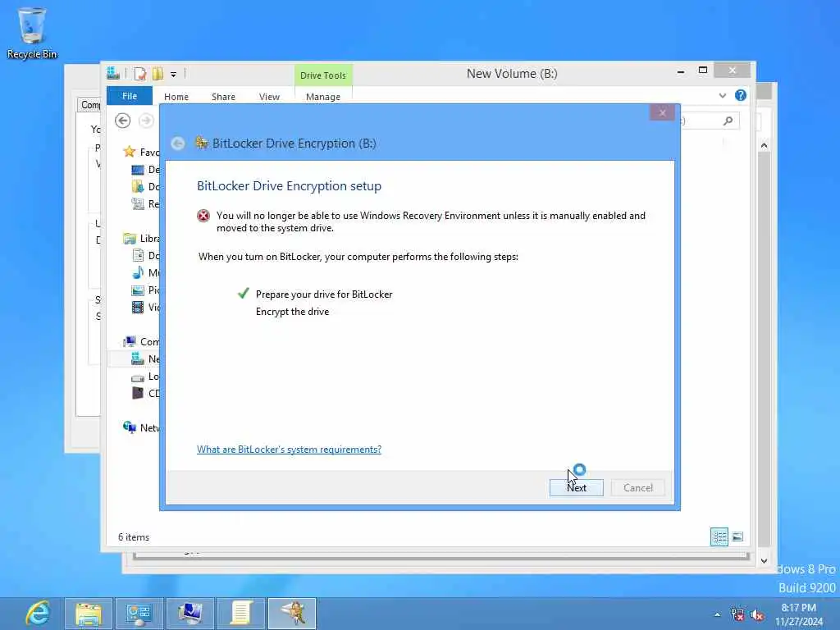Open the Share ribbon tab

223,97
